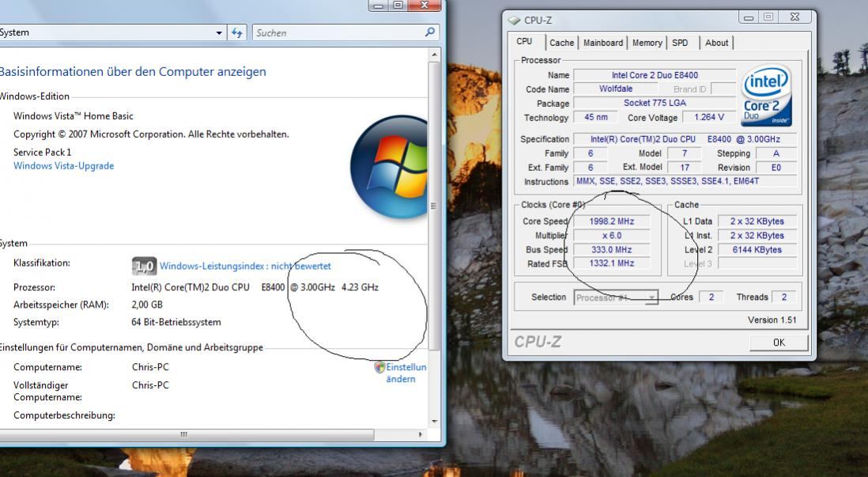Click the horizontal scrollbar thumb in System window
The width and height of the screenshot is (868, 477).
click(184, 435)
